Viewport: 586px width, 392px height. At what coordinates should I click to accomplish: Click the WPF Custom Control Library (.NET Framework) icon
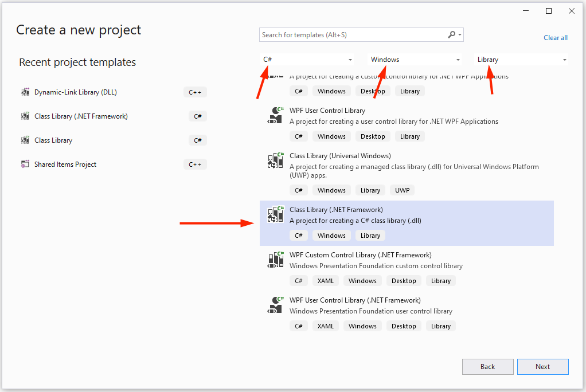tap(275, 260)
